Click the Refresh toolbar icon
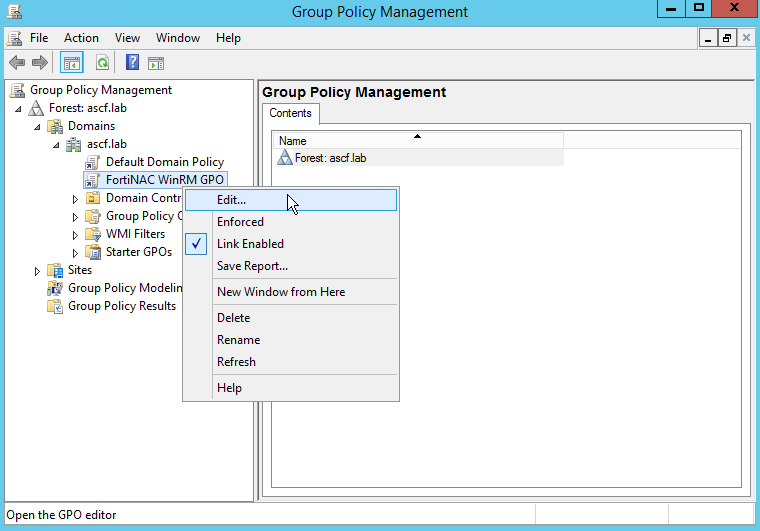This screenshot has width=760, height=531. pos(102,63)
